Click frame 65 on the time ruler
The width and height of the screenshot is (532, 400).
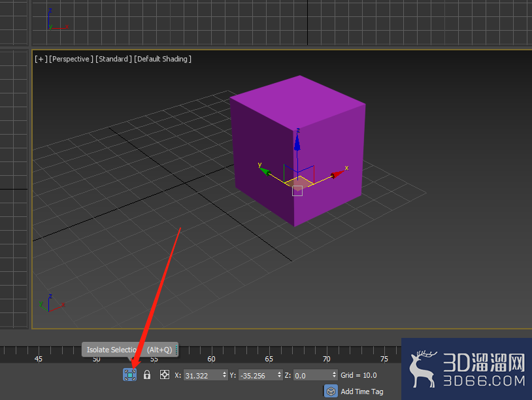coord(269,359)
